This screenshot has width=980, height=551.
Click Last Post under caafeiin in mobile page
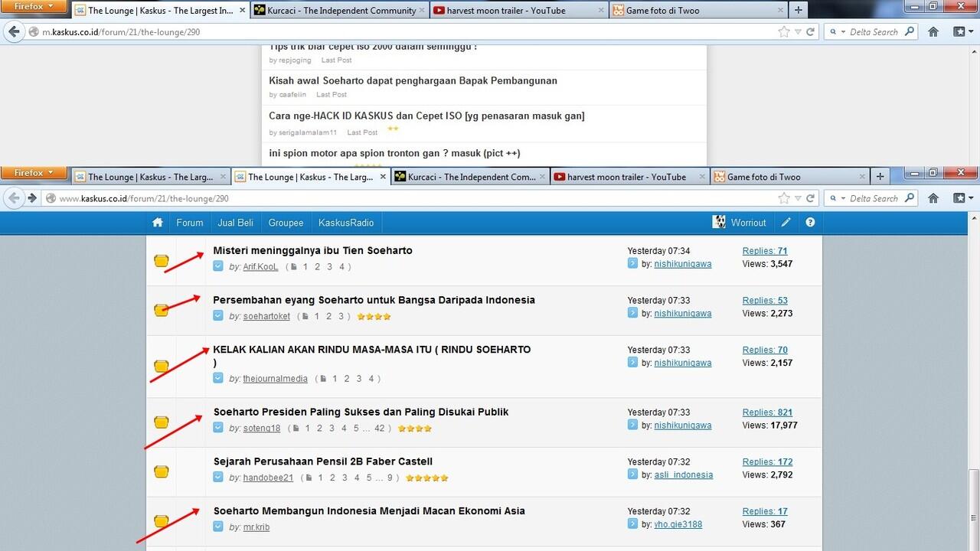332,95
